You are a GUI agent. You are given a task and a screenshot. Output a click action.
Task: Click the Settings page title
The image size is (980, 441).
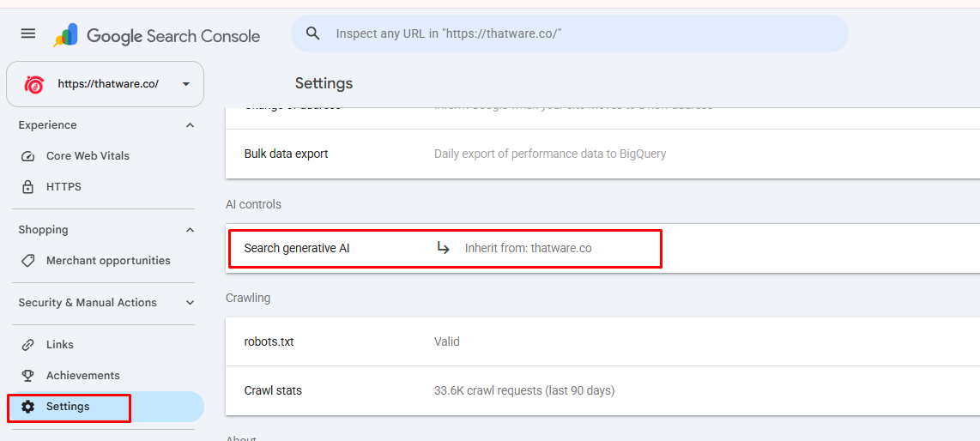pyautogui.click(x=324, y=83)
